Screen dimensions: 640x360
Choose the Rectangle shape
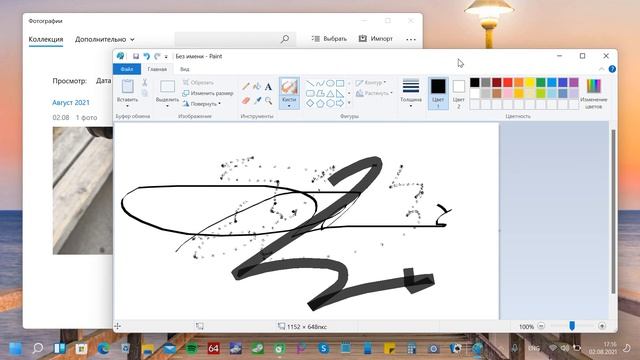pos(340,83)
